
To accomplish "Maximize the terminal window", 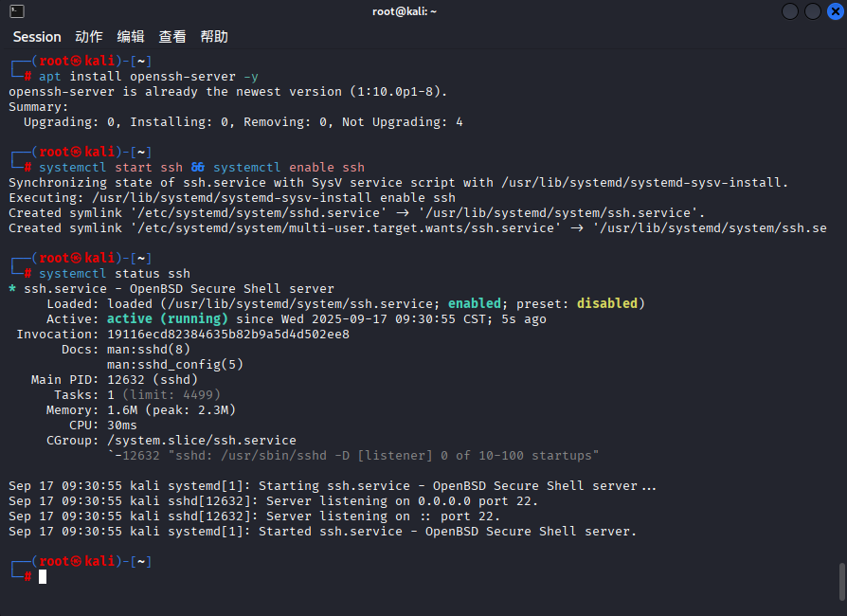I will (813, 11).
